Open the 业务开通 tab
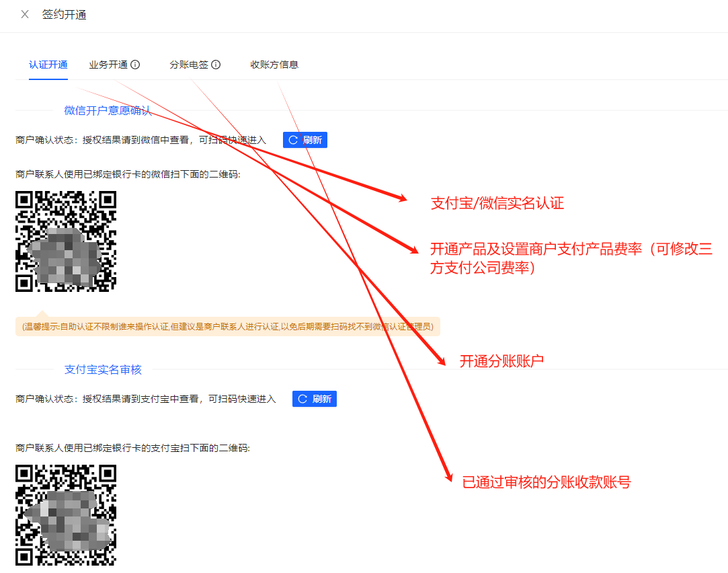Viewport: 728px width, 573px height. pos(108,65)
